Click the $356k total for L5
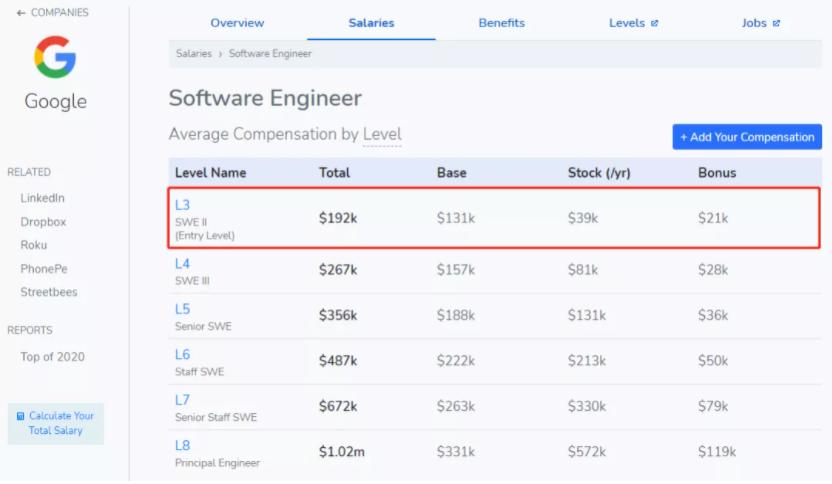This screenshot has height=484, width=832. coord(338,316)
